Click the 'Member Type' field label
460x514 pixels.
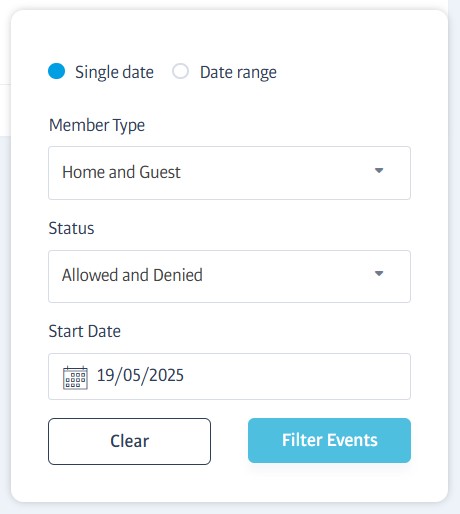pos(97,126)
